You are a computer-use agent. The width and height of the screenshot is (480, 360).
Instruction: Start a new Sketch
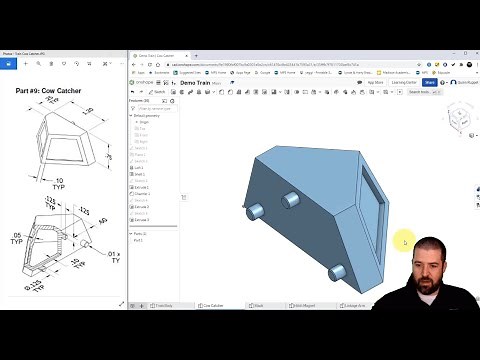tap(157, 92)
